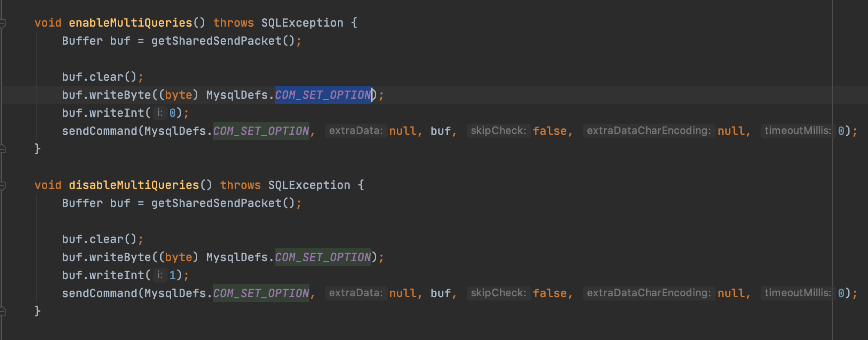Click fold end marker of disableMultiQueries

pyautogui.click(x=2, y=311)
